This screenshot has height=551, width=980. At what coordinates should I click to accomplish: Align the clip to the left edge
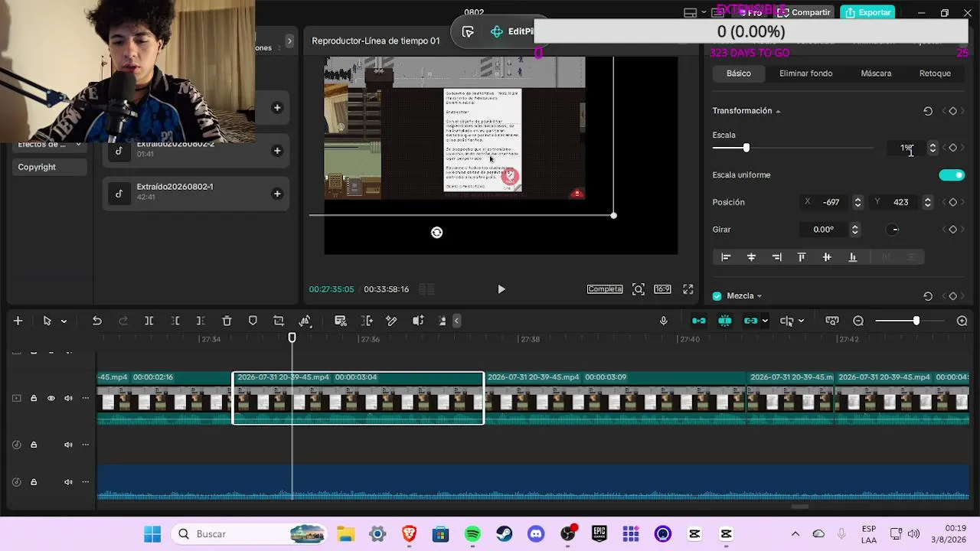pyautogui.click(x=726, y=257)
